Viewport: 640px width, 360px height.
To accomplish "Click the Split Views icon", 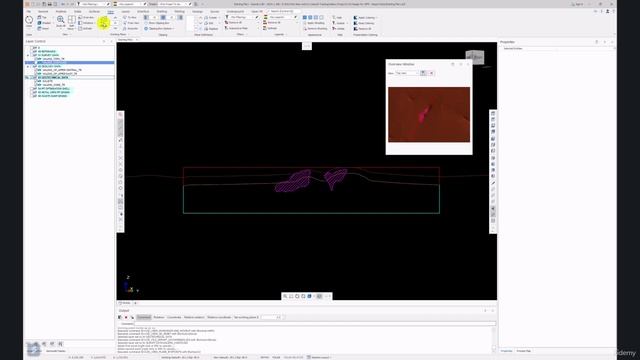I will pyautogui.click(x=71, y=22).
